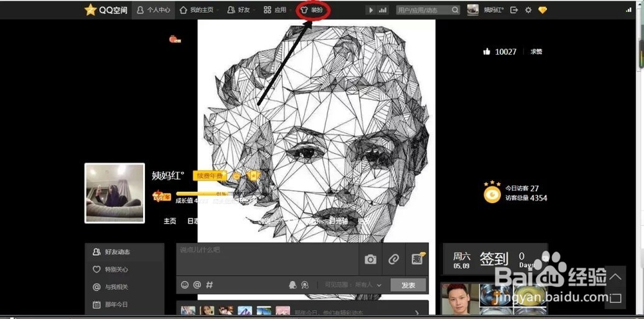Open the 个人中心 tab
The height and width of the screenshot is (319, 644).
point(153,10)
